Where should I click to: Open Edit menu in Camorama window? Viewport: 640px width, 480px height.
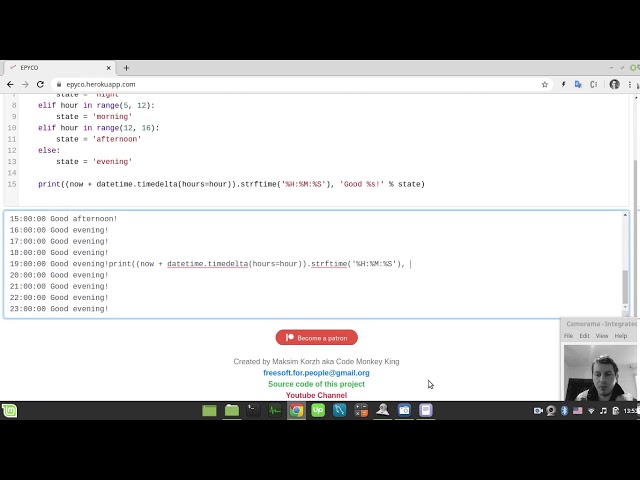(584, 336)
